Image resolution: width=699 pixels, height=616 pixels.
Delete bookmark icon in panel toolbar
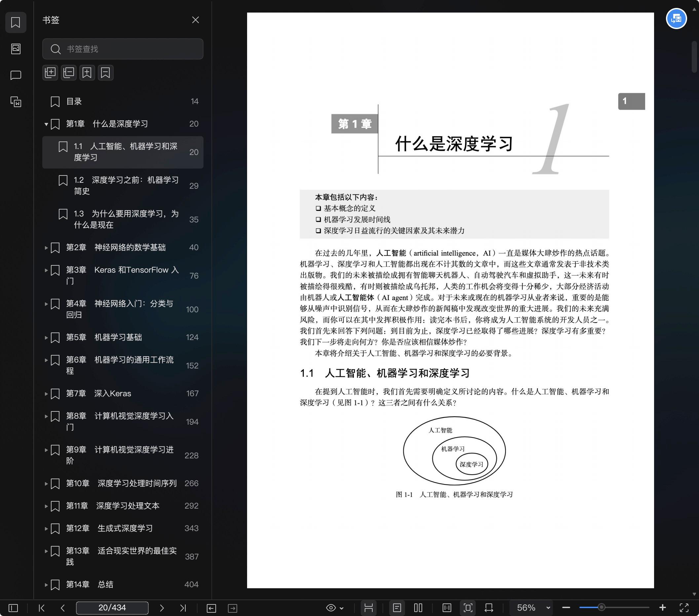[x=105, y=72]
